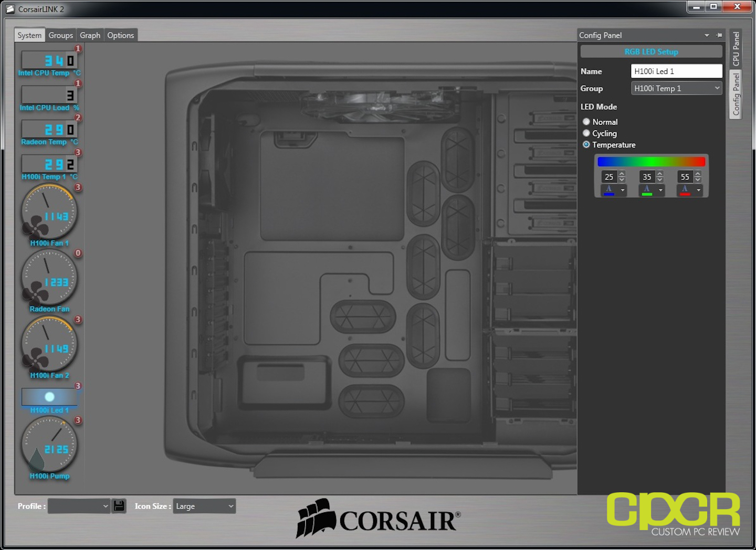
Task: Increase the 55 temperature threshold stepper
Action: 698,174
